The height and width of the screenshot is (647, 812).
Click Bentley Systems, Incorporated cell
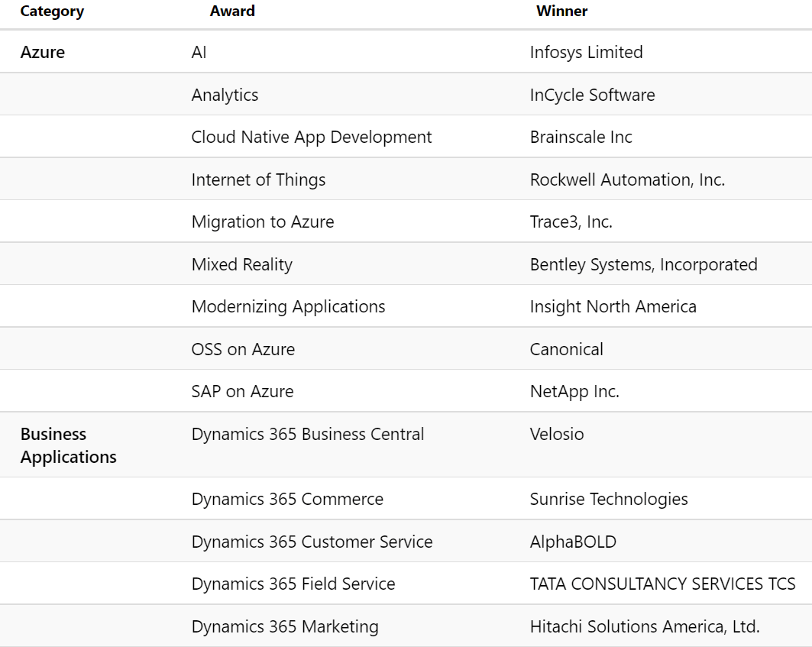point(643,265)
